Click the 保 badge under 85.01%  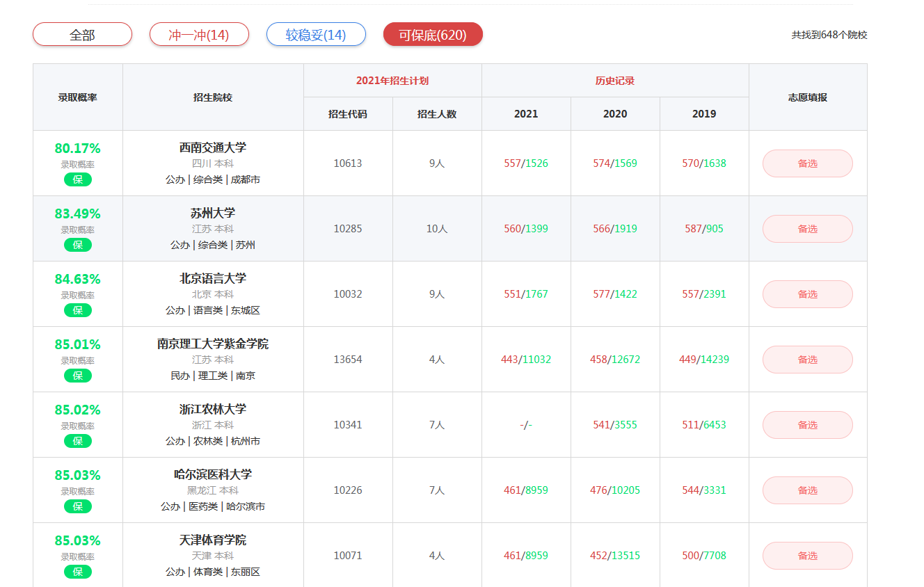tap(78, 376)
